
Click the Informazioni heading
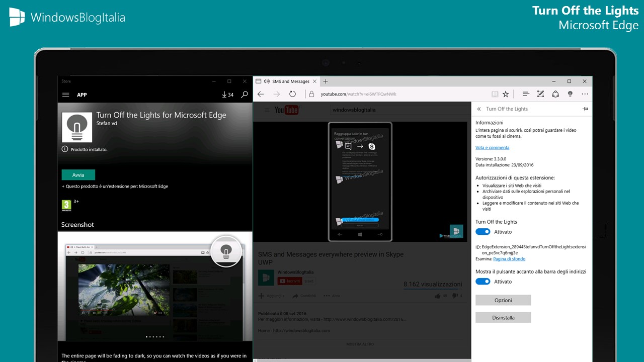point(490,123)
